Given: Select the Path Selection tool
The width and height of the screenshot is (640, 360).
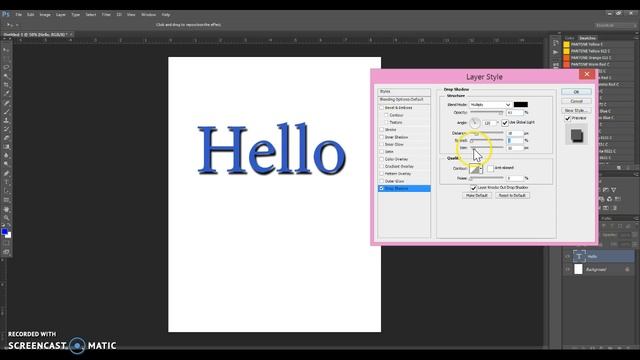Looking at the screenshot, I should pyautogui.click(x=6, y=191).
